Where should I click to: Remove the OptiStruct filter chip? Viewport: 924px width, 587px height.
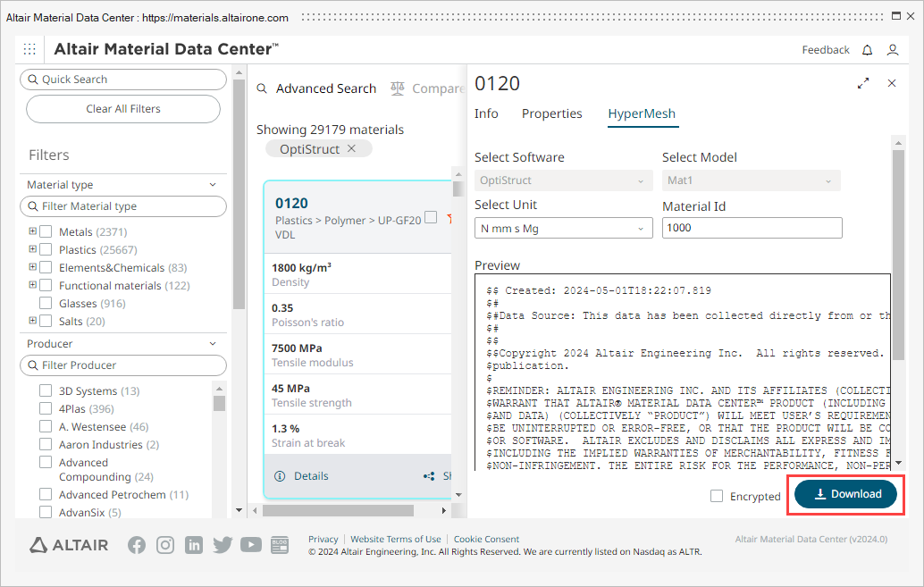pyautogui.click(x=351, y=148)
